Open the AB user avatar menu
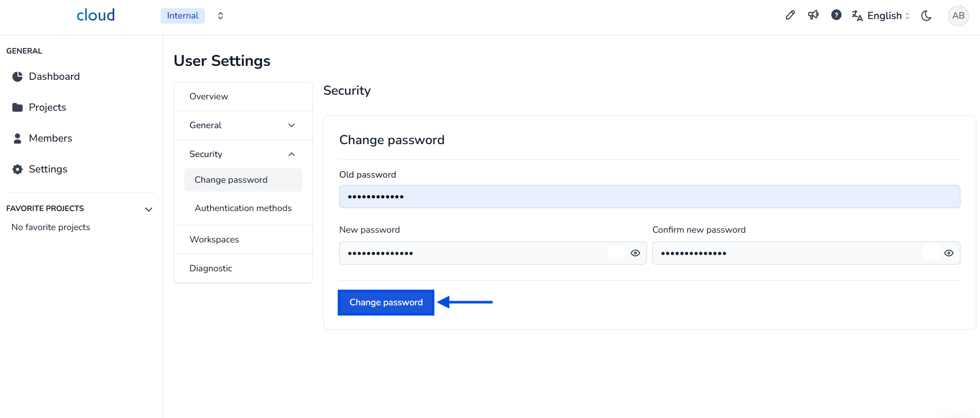The width and height of the screenshot is (980, 418). point(958,16)
